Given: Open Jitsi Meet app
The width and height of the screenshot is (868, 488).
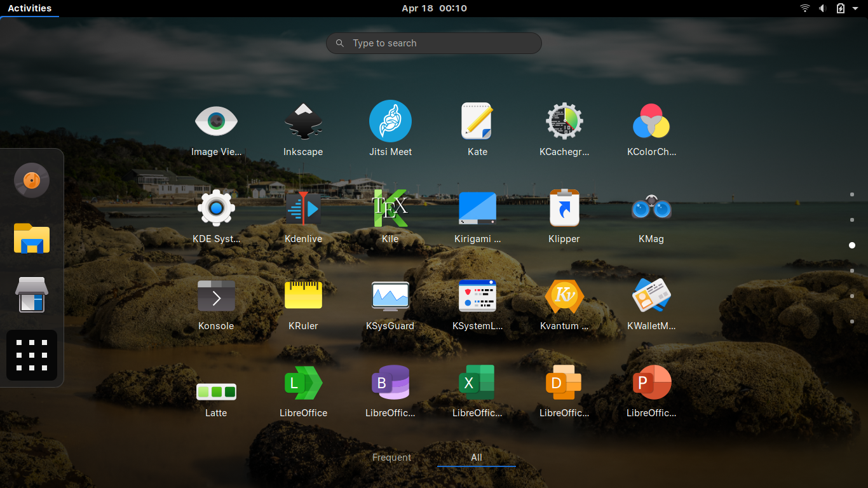Looking at the screenshot, I should (390, 121).
